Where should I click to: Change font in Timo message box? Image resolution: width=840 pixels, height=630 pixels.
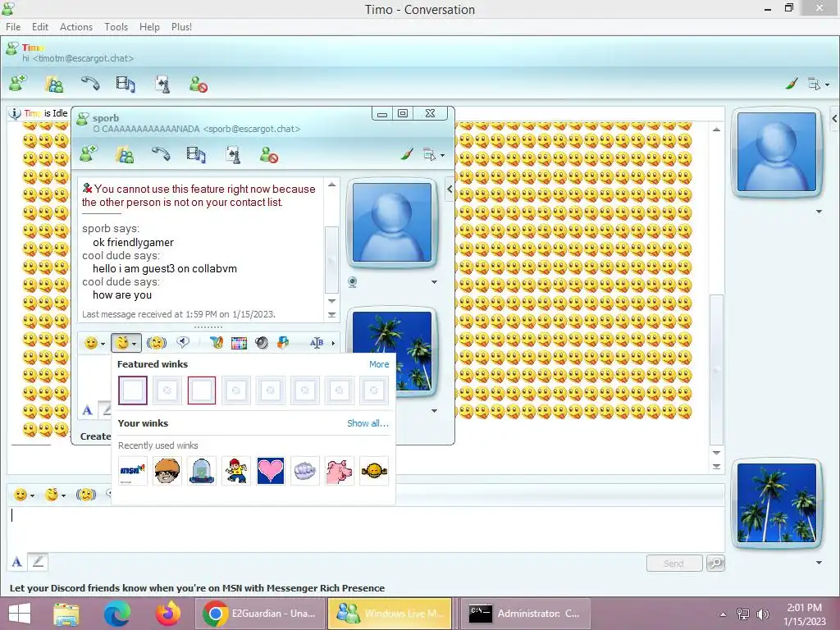pyautogui.click(x=16, y=562)
